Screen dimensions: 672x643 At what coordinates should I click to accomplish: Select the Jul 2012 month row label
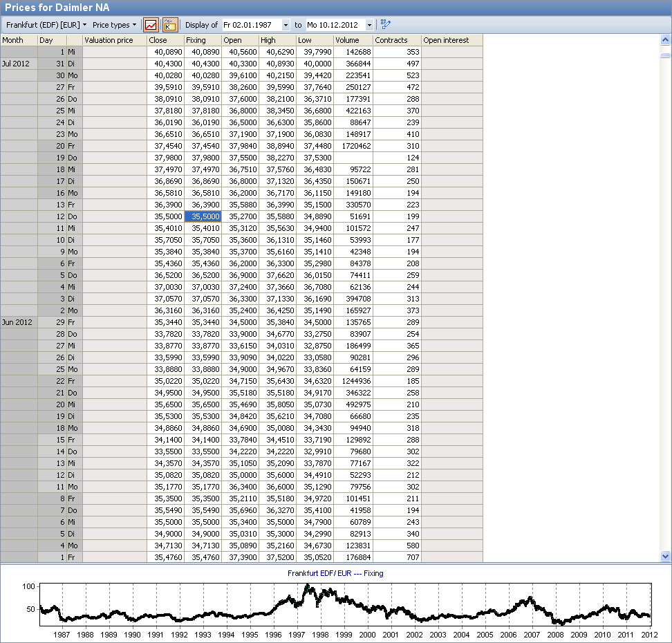pyautogui.click(x=19, y=64)
